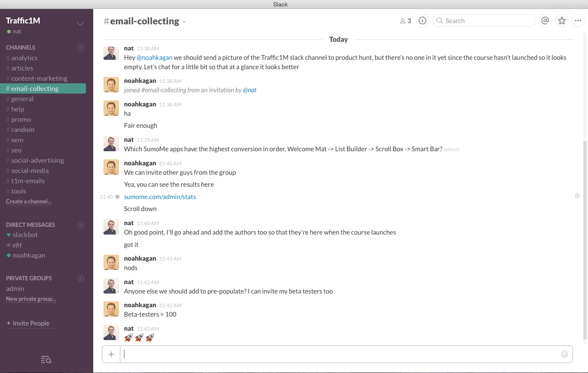Click Invite People in sidebar
588x373 pixels.
[x=28, y=323]
